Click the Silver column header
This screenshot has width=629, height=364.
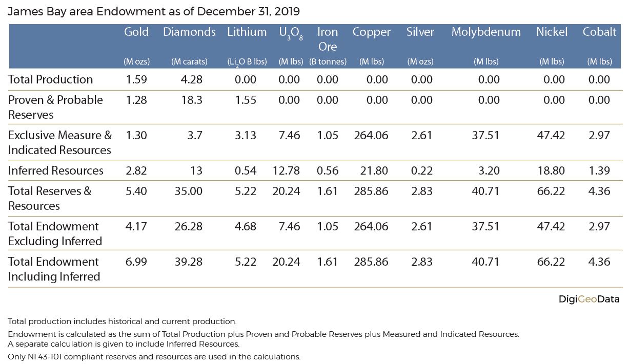(x=420, y=32)
